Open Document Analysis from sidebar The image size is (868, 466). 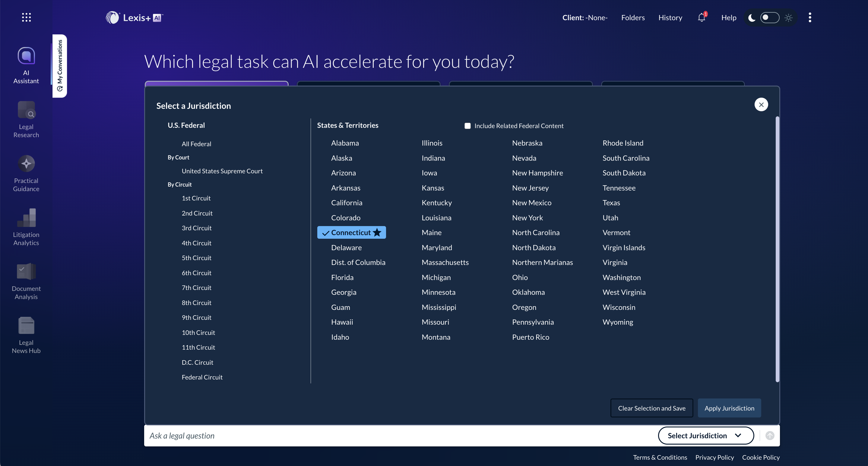26,281
